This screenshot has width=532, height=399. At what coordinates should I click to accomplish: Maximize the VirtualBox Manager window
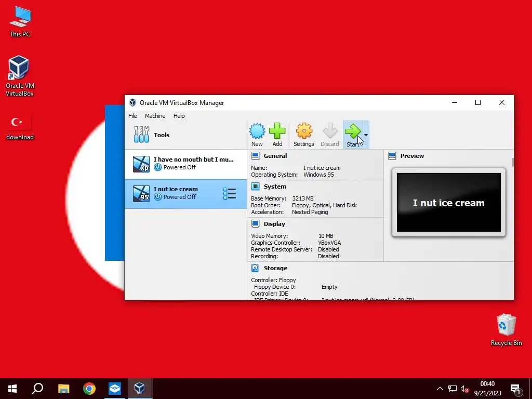tap(478, 102)
